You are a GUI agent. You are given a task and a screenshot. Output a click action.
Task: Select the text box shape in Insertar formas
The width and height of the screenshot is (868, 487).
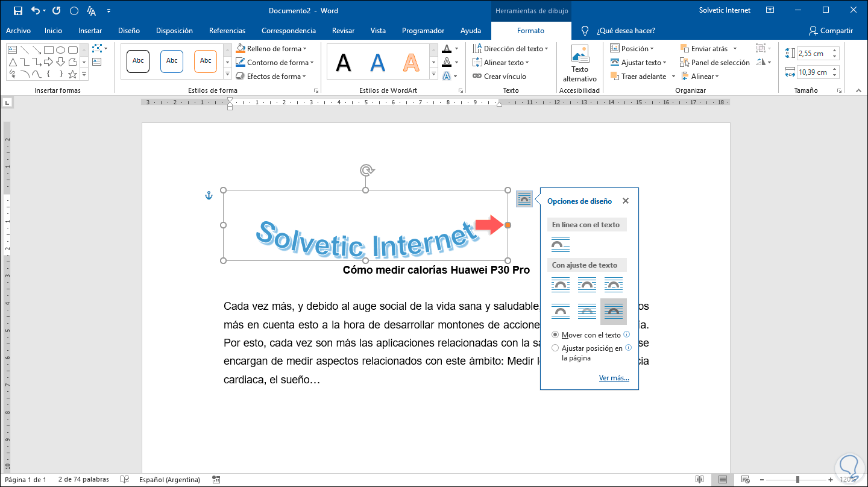click(x=13, y=50)
